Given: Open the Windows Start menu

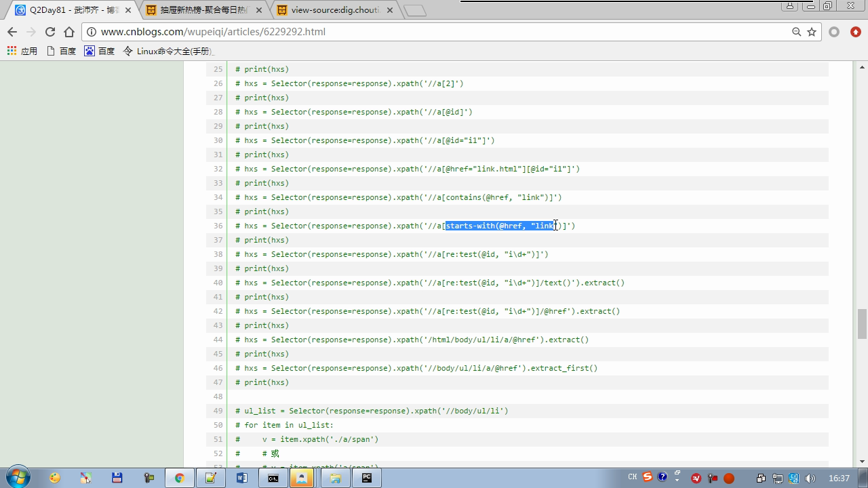Looking at the screenshot, I should (18, 478).
